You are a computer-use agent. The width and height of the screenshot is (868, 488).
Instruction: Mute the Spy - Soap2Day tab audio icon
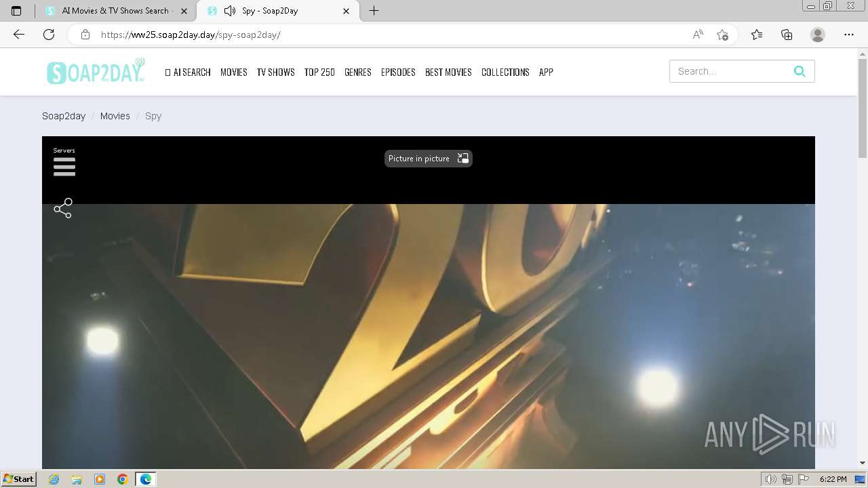230,11
